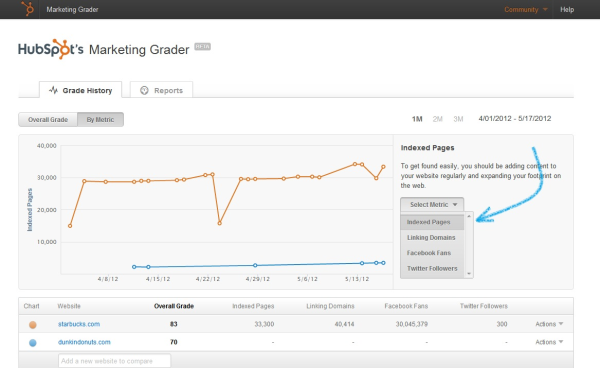Click the blue chart swatch for dunkindonuts.com
Viewport: 600px width, 368px height.
click(33, 343)
